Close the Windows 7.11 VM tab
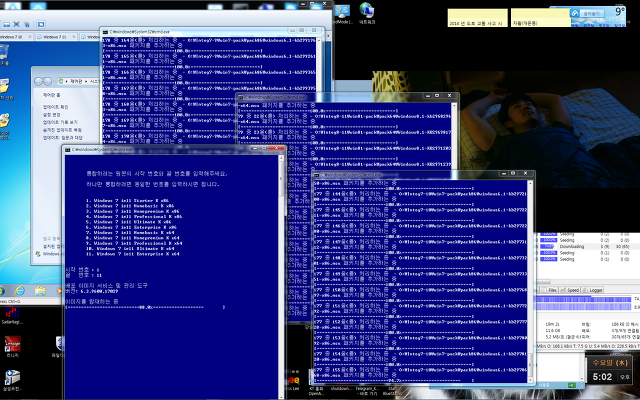This screenshot has width=640, height=400. pyautogui.click(x=73, y=37)
